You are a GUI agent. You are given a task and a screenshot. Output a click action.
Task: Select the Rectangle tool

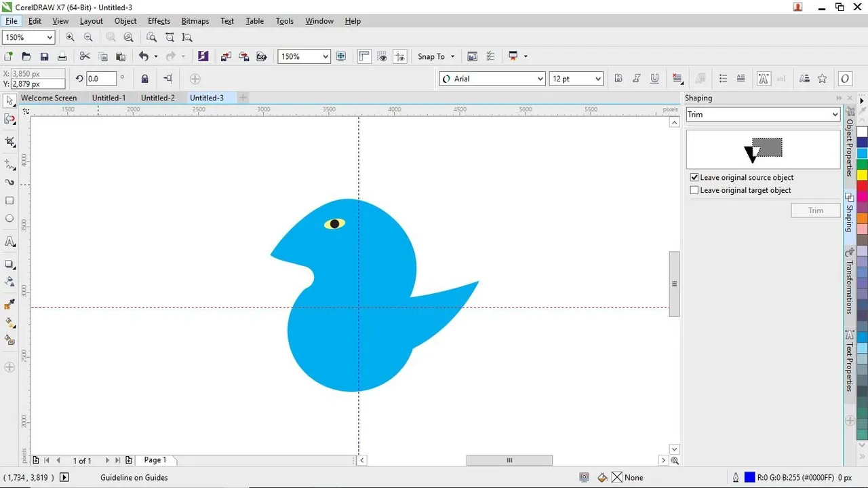[9, 201]
